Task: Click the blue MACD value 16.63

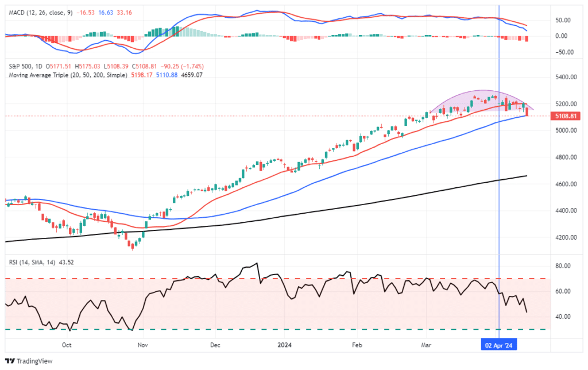Action: (106, 13)
